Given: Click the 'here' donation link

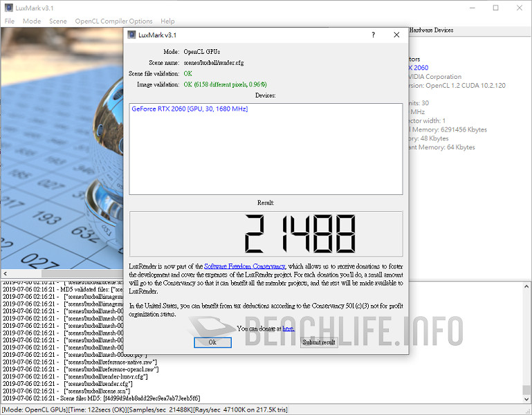Looking at the screenshot, I should point(288,329).
